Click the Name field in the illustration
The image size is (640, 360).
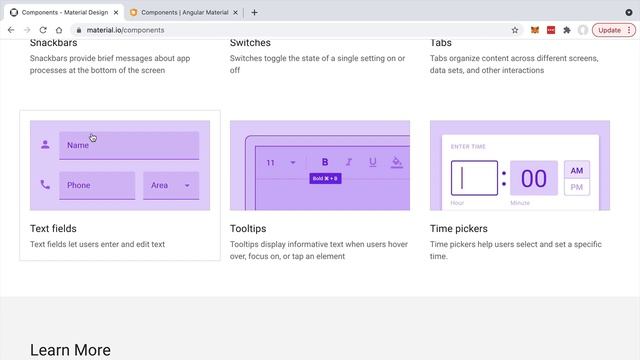129,145
